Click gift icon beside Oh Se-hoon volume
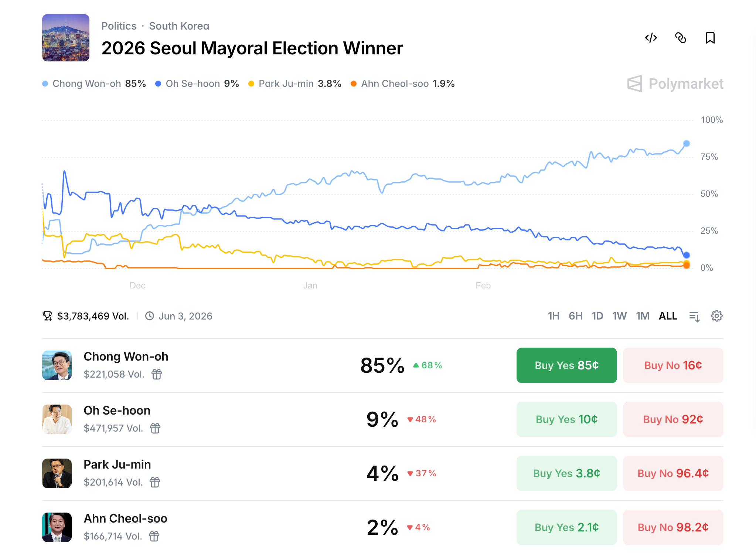Screen dimensions: 756x554 coord(155,428)
